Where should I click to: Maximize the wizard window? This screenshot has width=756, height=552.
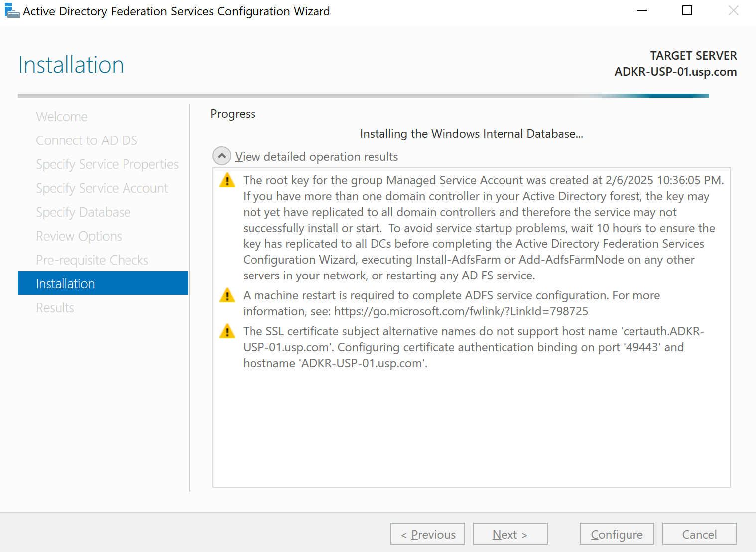[687, 11]
